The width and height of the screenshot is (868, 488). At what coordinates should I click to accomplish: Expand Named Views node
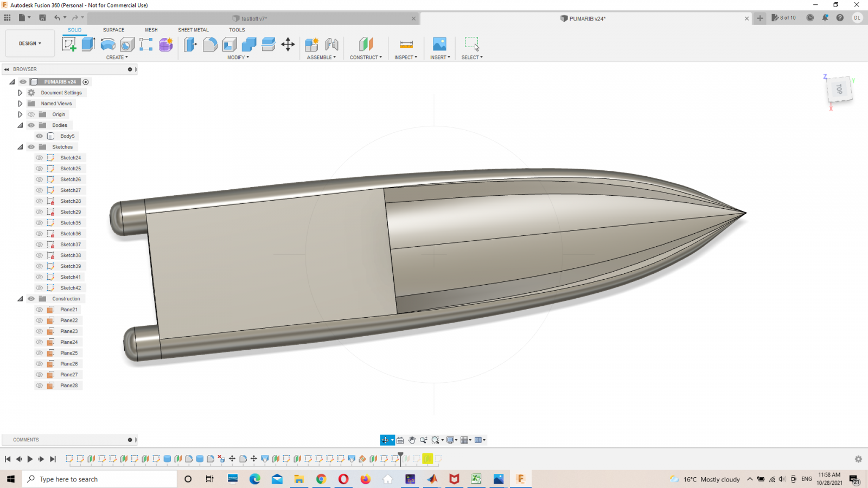click(x=20, y=104)
